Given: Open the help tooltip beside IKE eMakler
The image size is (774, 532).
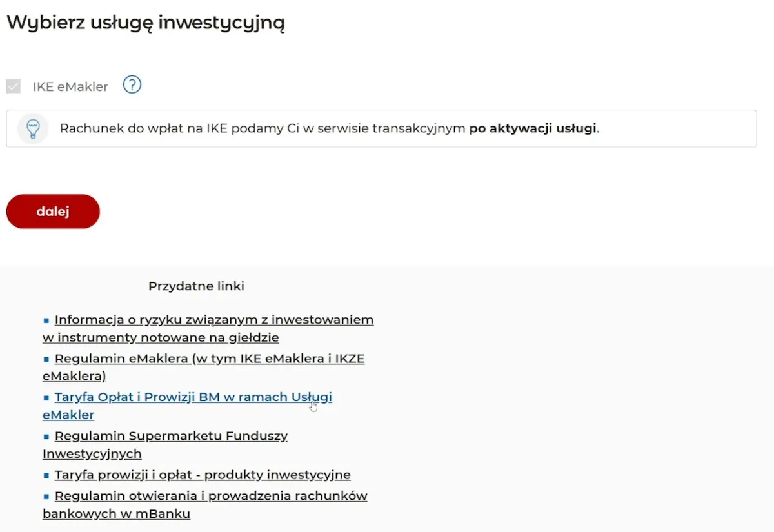Looking at the screenshot, I should [132, 84].
